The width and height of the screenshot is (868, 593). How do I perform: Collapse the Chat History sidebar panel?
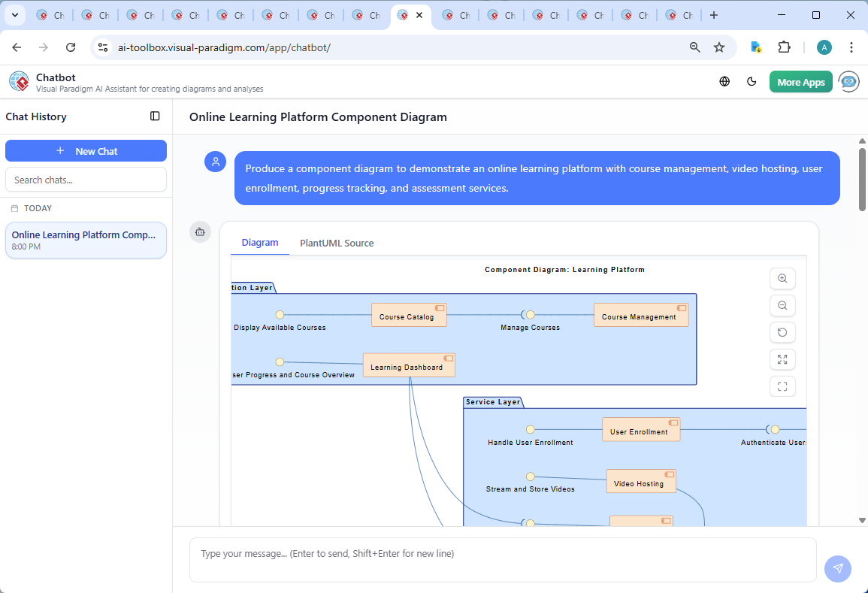pos(155,116)
